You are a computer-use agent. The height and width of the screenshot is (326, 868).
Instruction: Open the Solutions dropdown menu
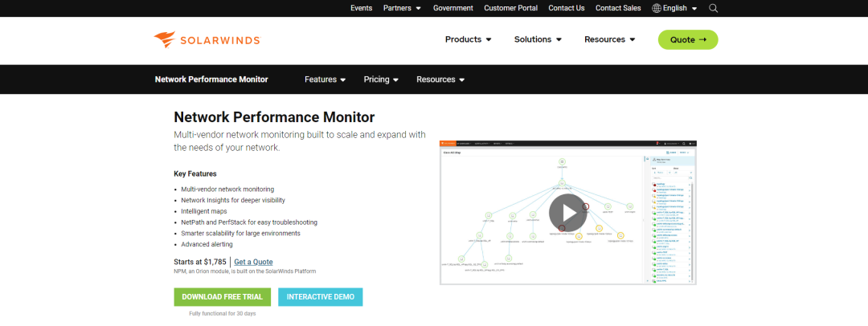pos(538,39)
